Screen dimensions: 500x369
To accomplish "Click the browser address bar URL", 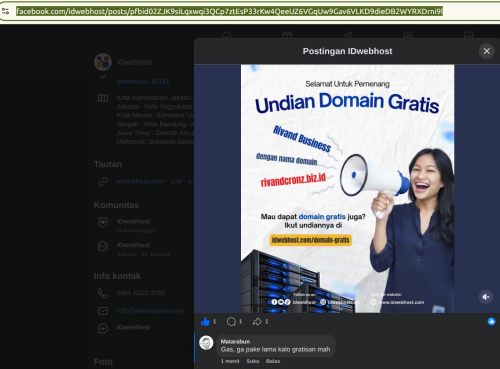I will (229, 11).
